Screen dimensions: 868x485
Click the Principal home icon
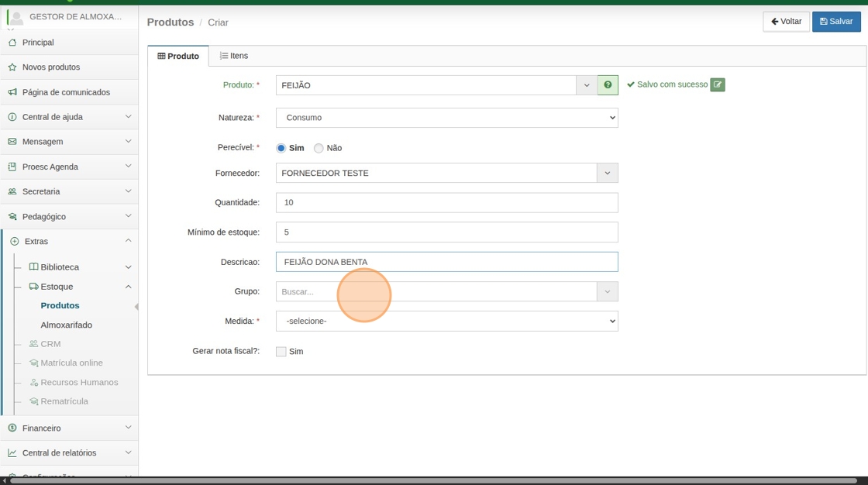(x=12, y=42)
